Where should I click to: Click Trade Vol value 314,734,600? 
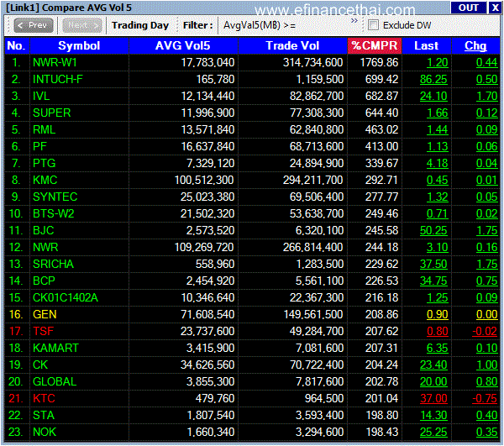[313, 62]
